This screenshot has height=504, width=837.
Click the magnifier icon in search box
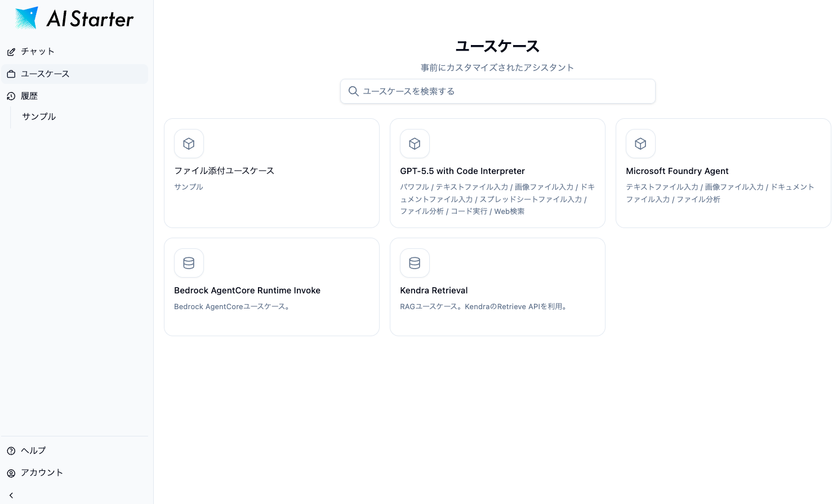click(353, 91)
